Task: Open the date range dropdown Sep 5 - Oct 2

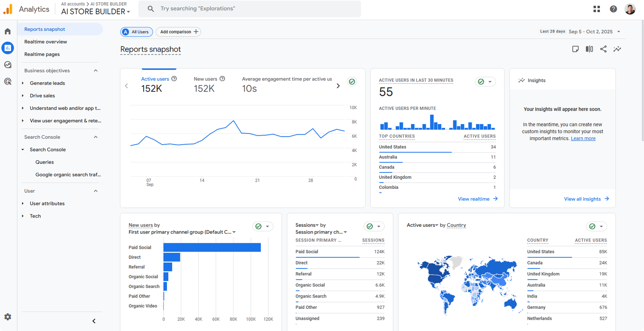Action: (594, 32)
